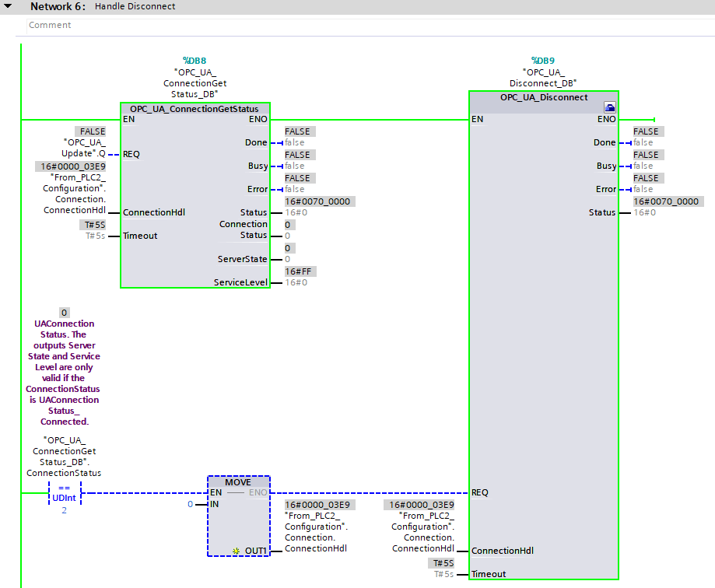Click the ServiceLevel output of ConnectionGetStatus

click(x=240, y=282)
